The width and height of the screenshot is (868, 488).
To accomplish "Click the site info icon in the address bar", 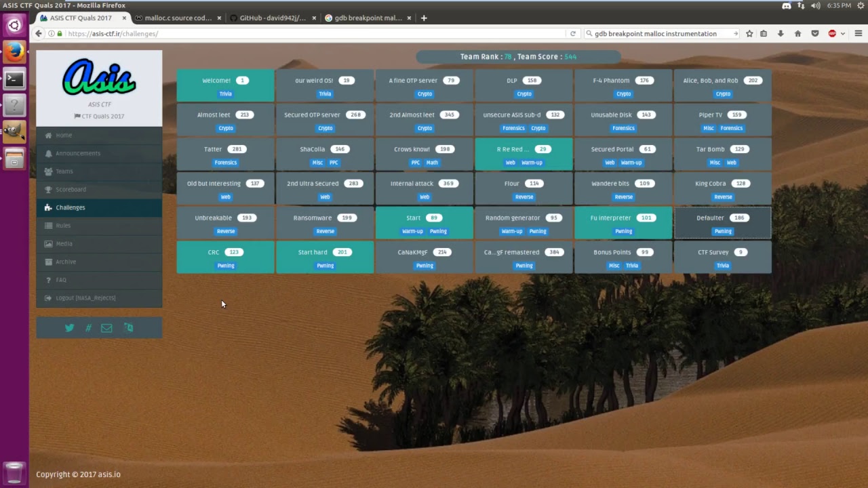I will click(x=52, y=33).
